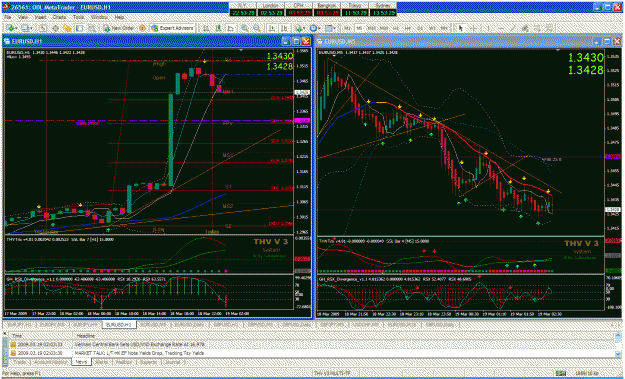Open the Indicators list icon
The width and height of the screenshot is (625, 379).
299,28
